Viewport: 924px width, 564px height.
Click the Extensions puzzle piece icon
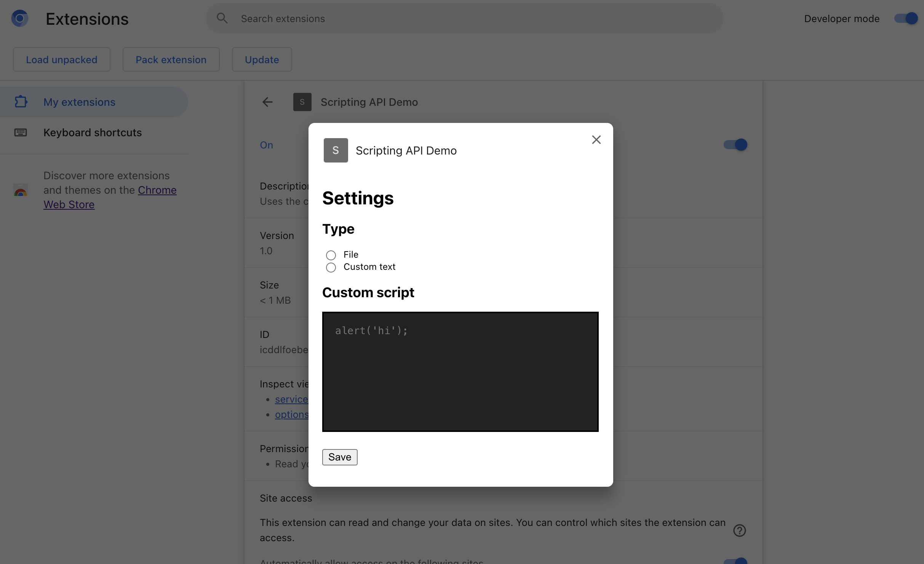[x=20, y=102]
